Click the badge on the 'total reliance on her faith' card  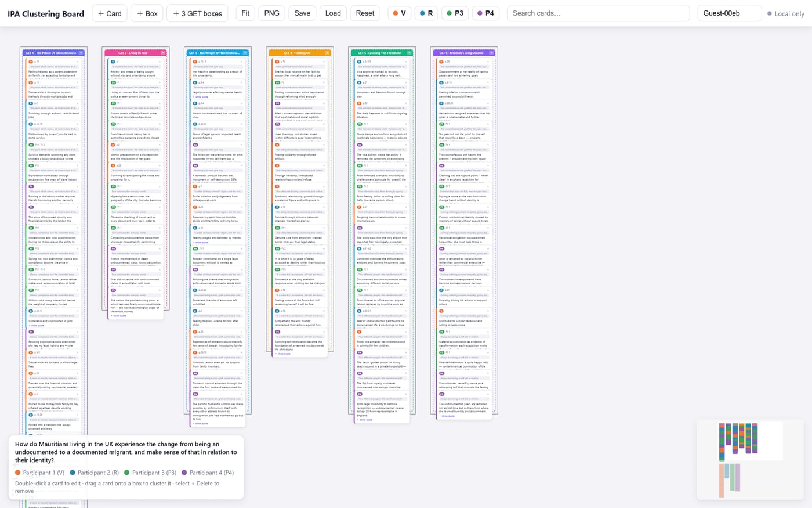coord(277,62)
